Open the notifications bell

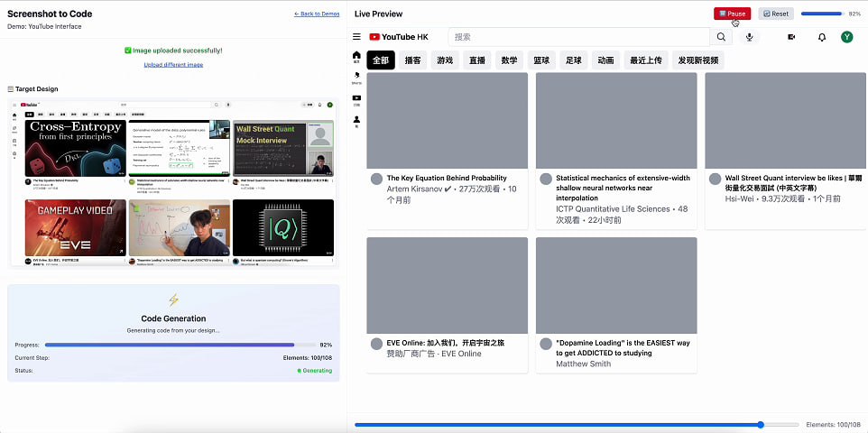click(821, 37)
